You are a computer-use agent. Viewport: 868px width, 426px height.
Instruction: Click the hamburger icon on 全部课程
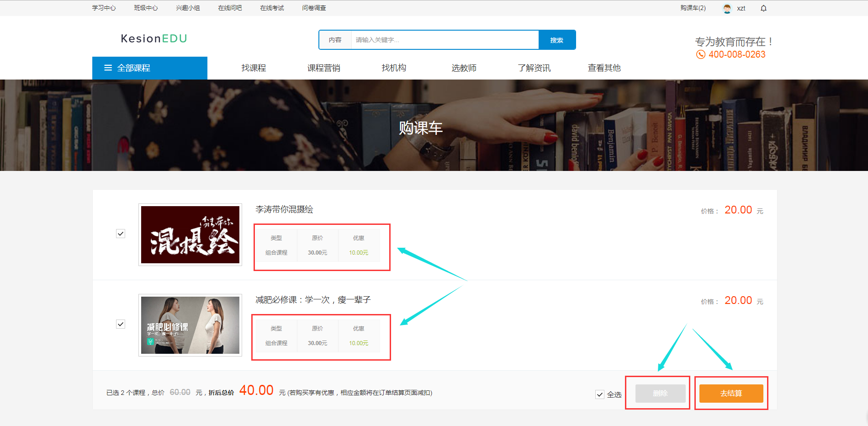[x=108, y=68]
